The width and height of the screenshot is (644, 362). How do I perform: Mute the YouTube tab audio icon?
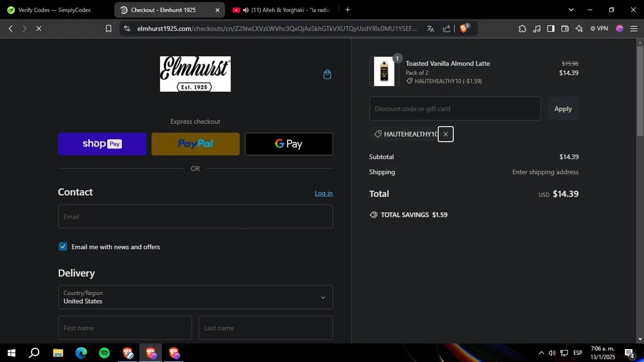point(246,10)
